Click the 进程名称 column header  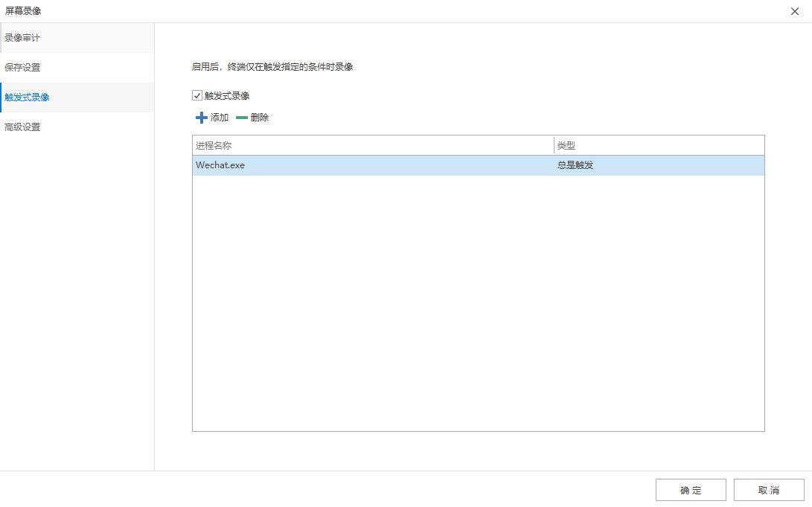(212, 145)
